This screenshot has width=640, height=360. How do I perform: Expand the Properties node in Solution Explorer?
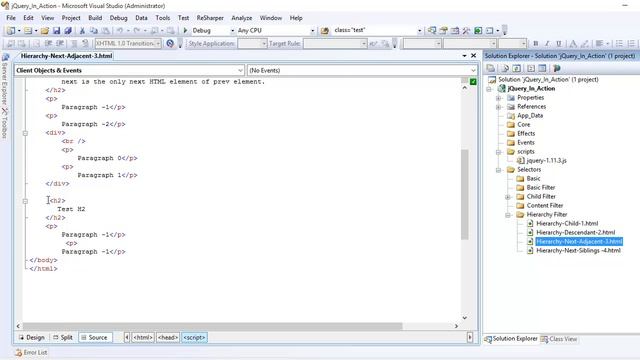[498, 98]
